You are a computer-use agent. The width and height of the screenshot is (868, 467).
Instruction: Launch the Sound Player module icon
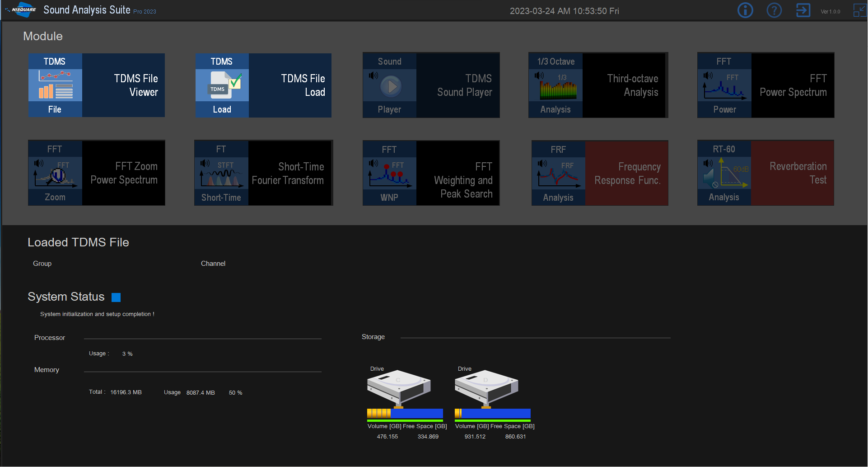tap(389, 85)
